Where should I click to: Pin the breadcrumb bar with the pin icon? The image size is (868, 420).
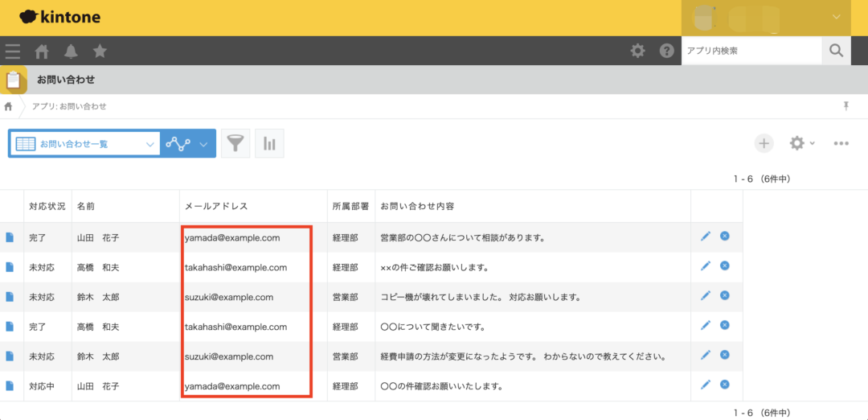tap(845, 106)
